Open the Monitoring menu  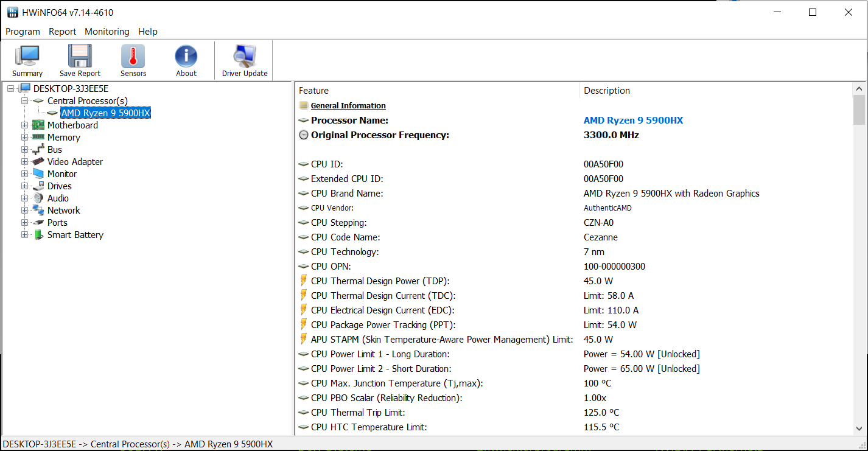(107, 32)
